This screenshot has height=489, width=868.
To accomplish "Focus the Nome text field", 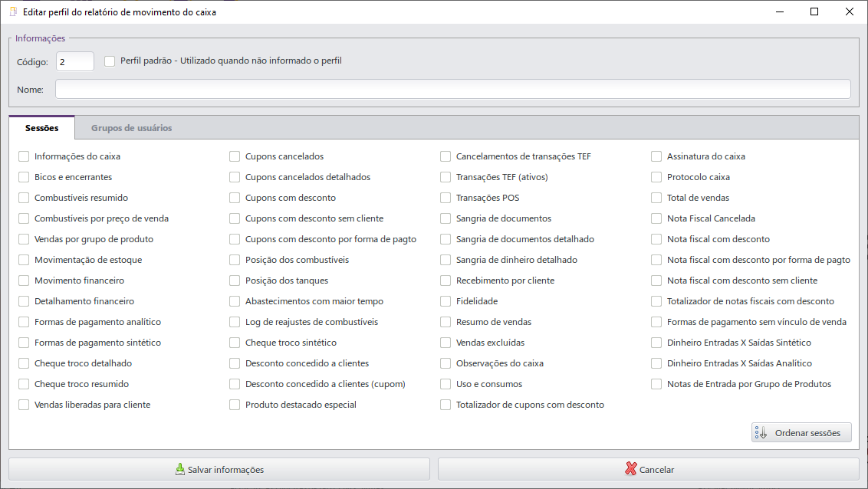I will tap(452, 90).
